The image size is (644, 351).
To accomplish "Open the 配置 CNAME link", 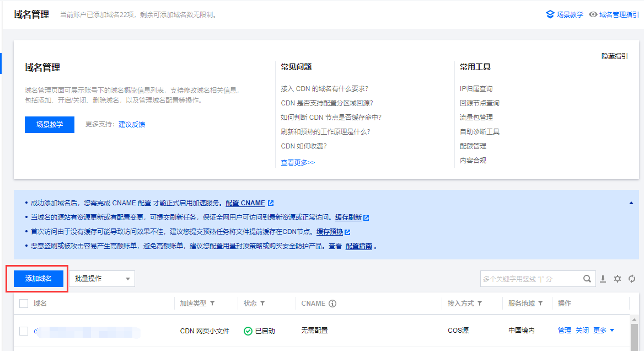I will pyautogui.click(x=245, y=203).
